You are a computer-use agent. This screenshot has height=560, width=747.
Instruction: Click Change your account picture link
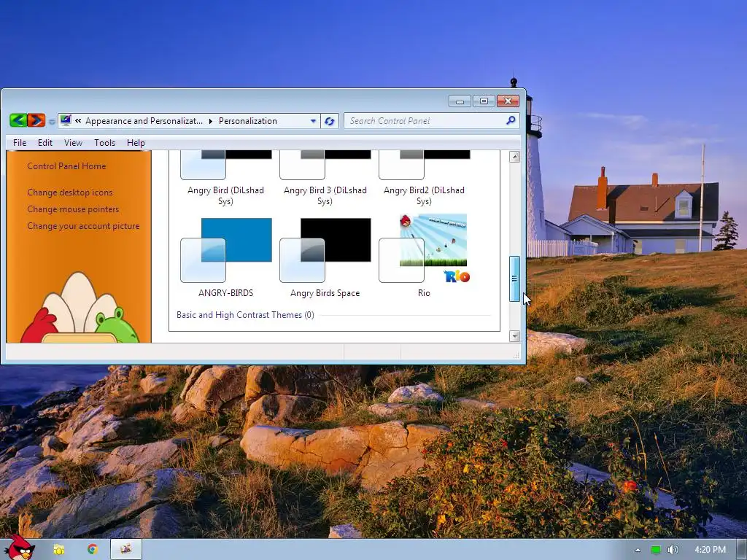pyautogui.click(x=83, y=226)
